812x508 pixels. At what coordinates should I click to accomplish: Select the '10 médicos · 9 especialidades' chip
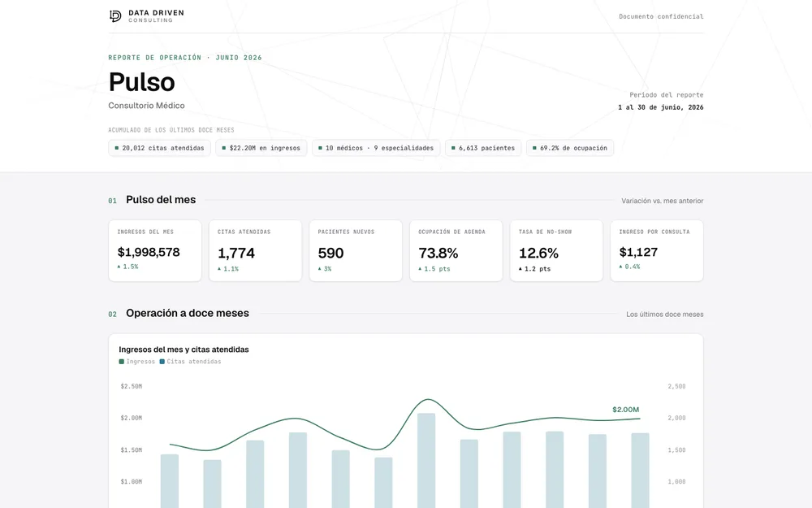tap(376, 148)
